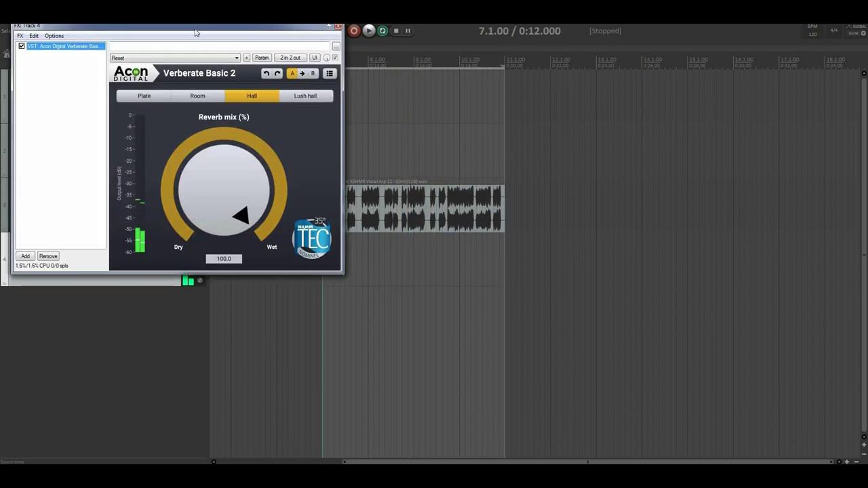Select the Plate reverb type

[x=144, y=96]
